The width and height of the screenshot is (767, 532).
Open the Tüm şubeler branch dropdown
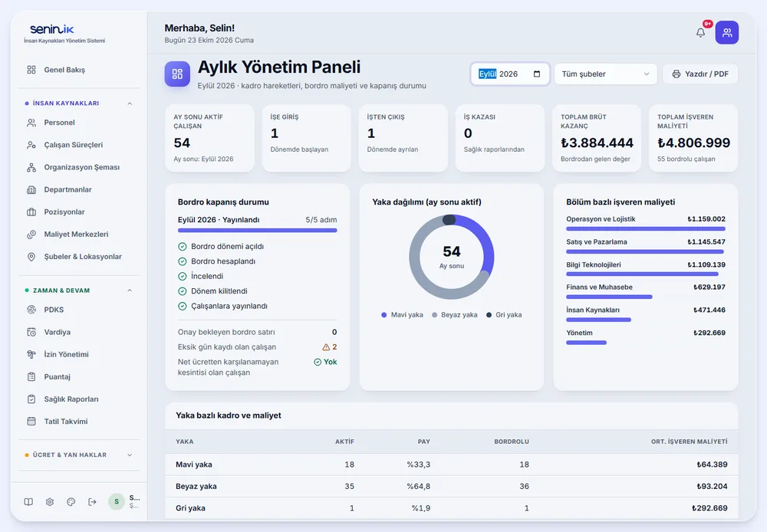[606, 74]
